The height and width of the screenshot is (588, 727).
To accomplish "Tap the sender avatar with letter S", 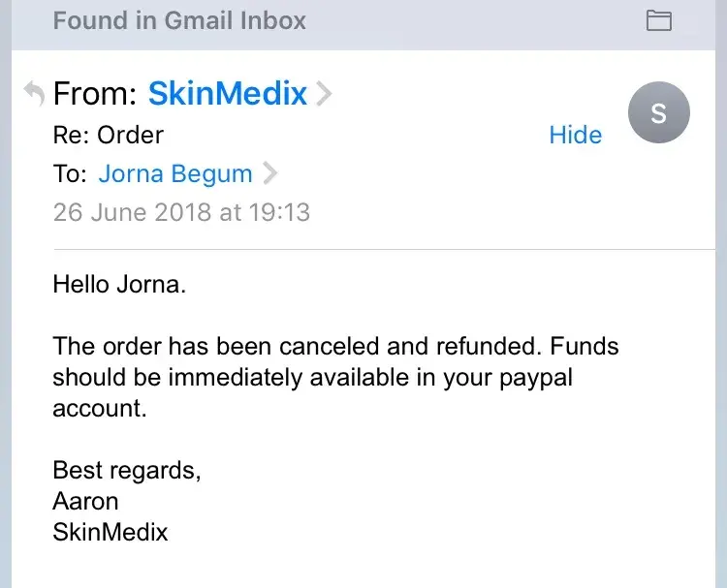I will 658,113.
